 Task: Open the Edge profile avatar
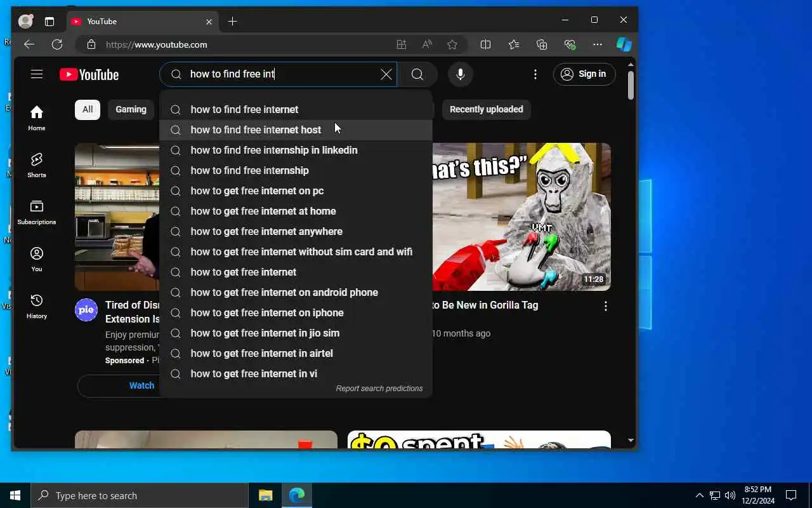coord(25,21)
